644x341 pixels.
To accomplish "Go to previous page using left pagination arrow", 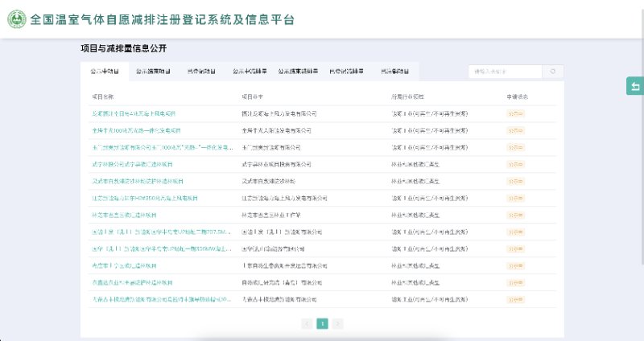I will pyautogui.click(x=307, y=323).
